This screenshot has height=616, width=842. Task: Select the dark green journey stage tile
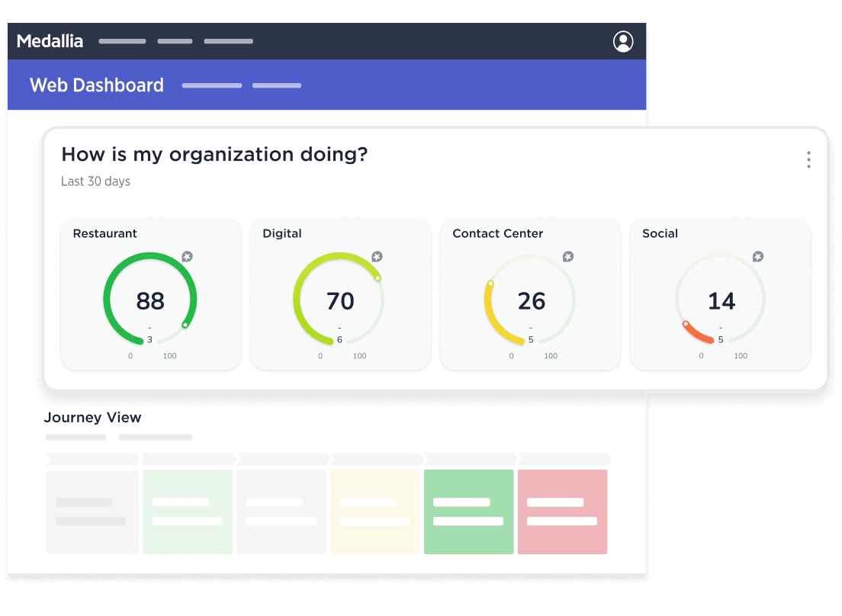pyautogui.click(x=469, y=512)
